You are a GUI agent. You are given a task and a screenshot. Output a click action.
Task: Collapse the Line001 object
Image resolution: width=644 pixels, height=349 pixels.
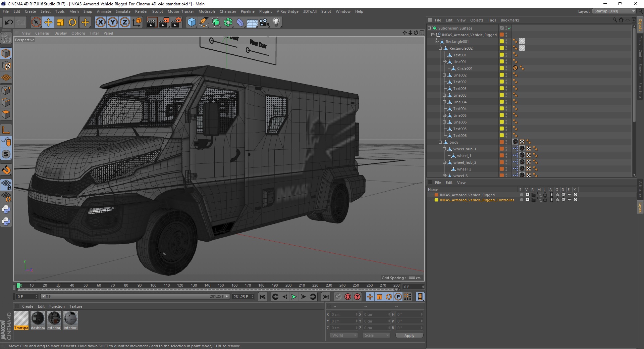click(x=444, y=62)
